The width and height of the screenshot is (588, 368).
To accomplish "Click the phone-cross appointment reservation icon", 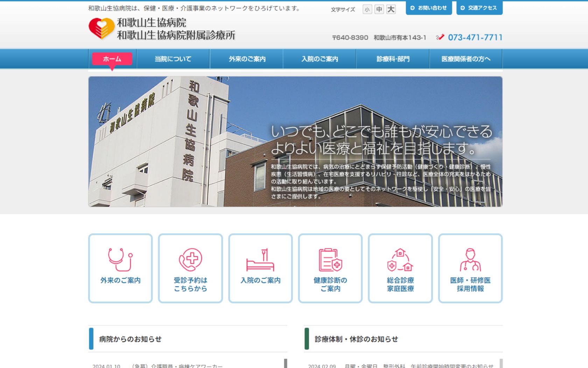I will click(x=190, y=259).
